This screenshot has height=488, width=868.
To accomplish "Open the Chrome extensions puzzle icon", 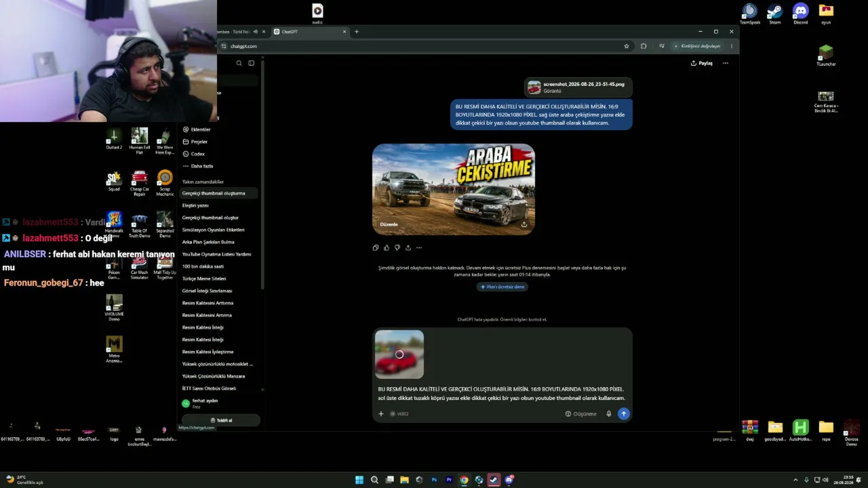I will (x=644, y=46).
